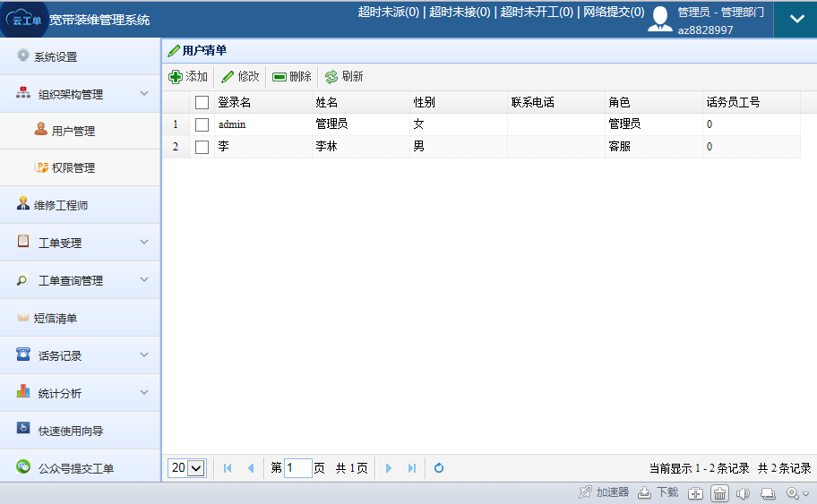Open the 权限管理 menu item
Screen dimensions: 817x504
click(x=80, y=167)
